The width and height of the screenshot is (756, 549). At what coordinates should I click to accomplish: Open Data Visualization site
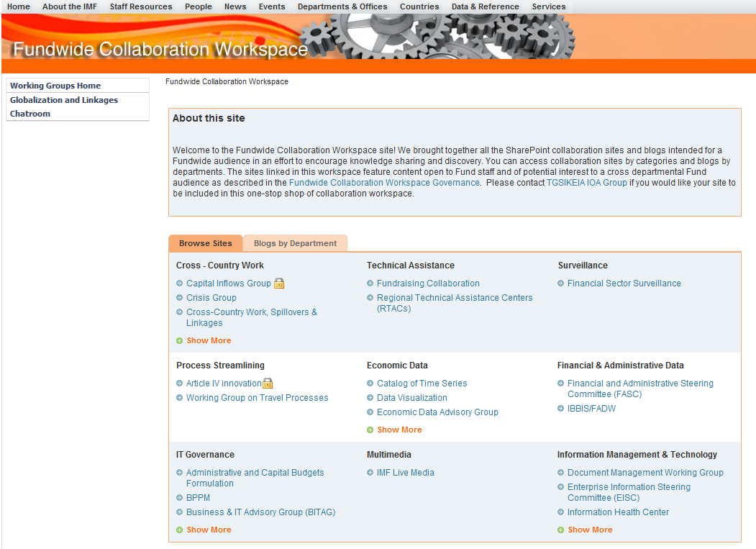(x=411, y=397)
